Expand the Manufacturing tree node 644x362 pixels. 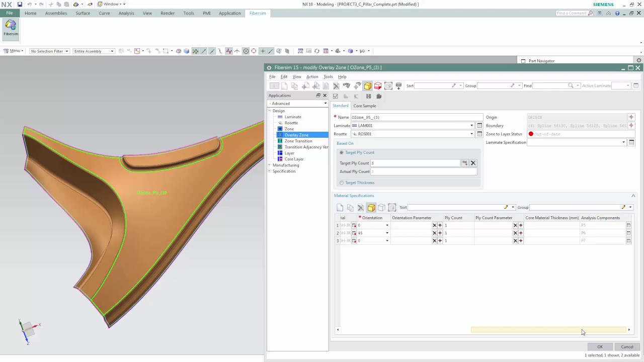point(270,165)
